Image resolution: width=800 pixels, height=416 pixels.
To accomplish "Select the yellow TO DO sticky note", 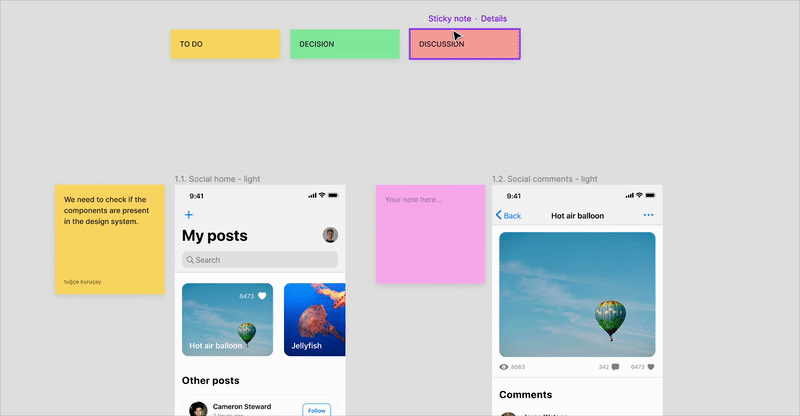I will pyautogui.click(x=225, y=44).
